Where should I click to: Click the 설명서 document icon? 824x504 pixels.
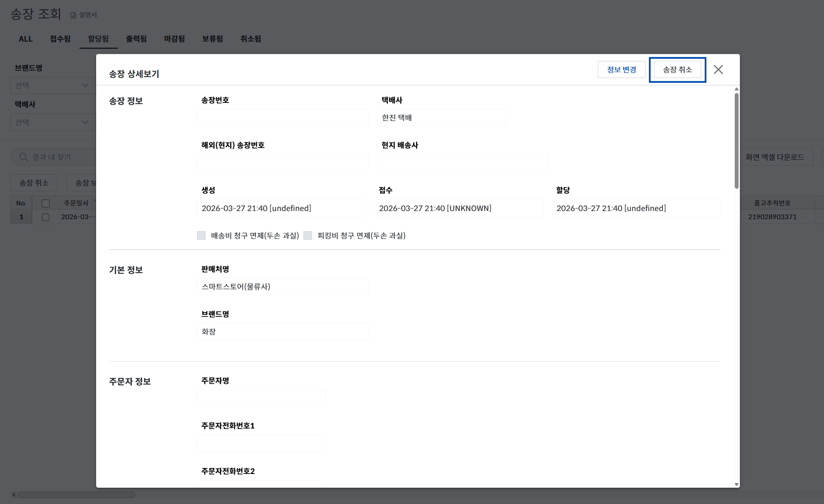pos(73,15)
